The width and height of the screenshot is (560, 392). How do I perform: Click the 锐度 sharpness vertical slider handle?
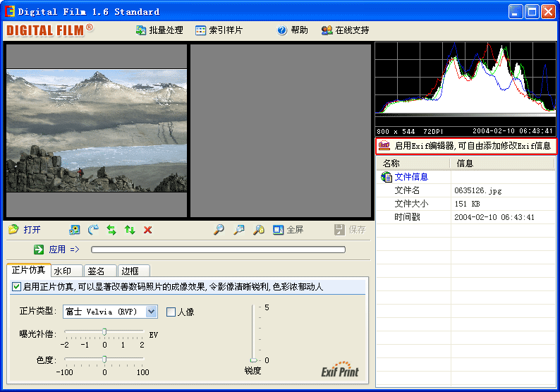coord(254,360)
